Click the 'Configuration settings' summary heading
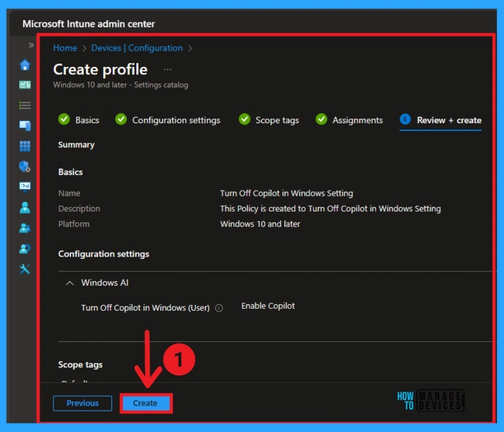This screenshot has height=432, width=504. point(104,254)
